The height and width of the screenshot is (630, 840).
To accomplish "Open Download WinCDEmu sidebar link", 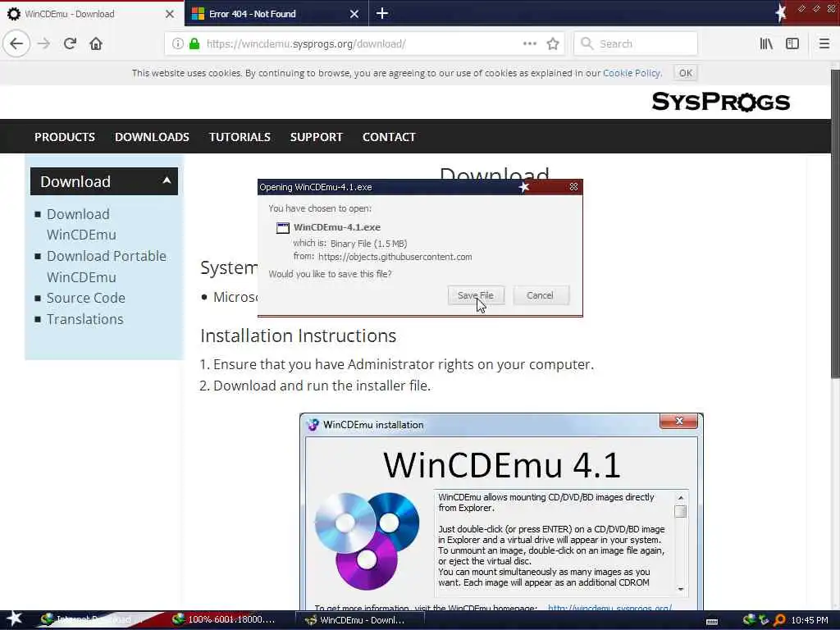I will point(81,224).
